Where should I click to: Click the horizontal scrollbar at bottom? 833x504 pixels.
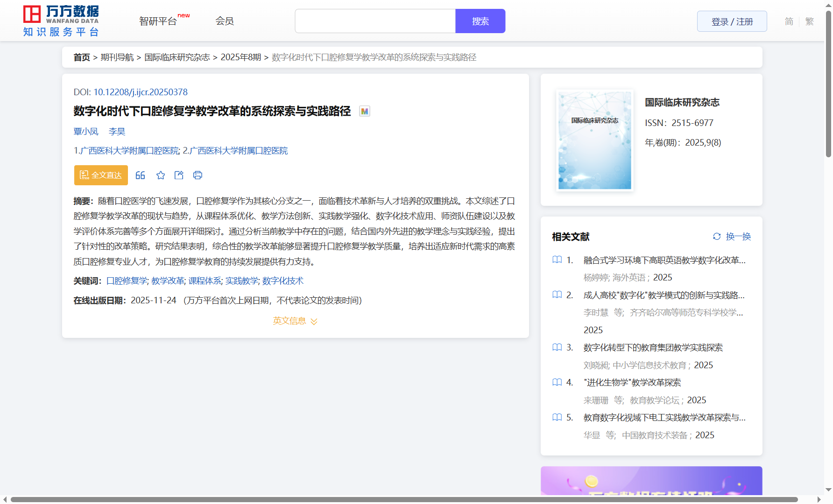click(x=404, y=499)
